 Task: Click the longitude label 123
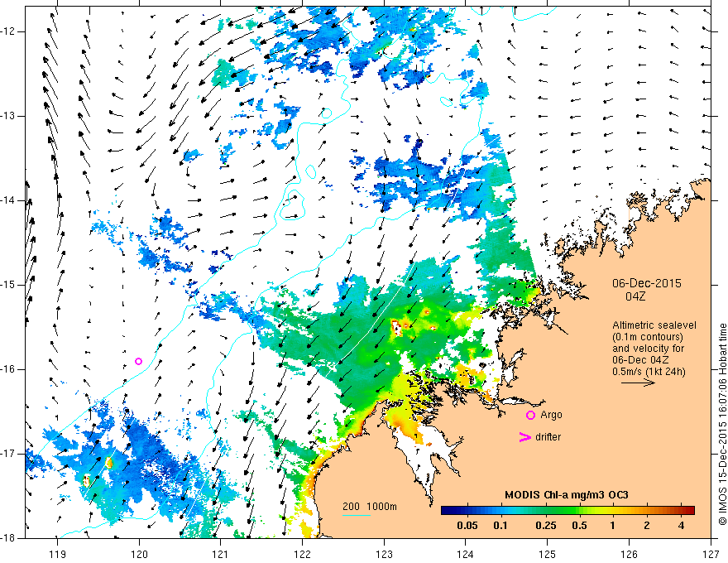coord(384,554)
